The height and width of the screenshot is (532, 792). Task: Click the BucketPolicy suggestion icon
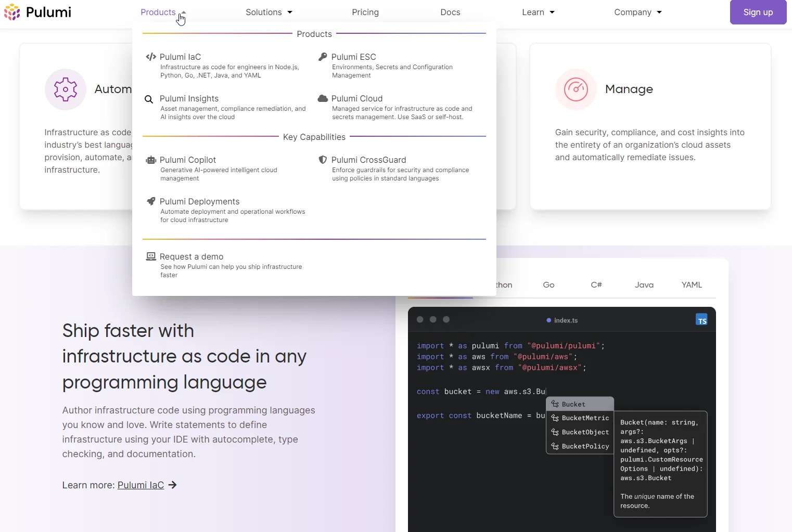(x=555, y=446)
